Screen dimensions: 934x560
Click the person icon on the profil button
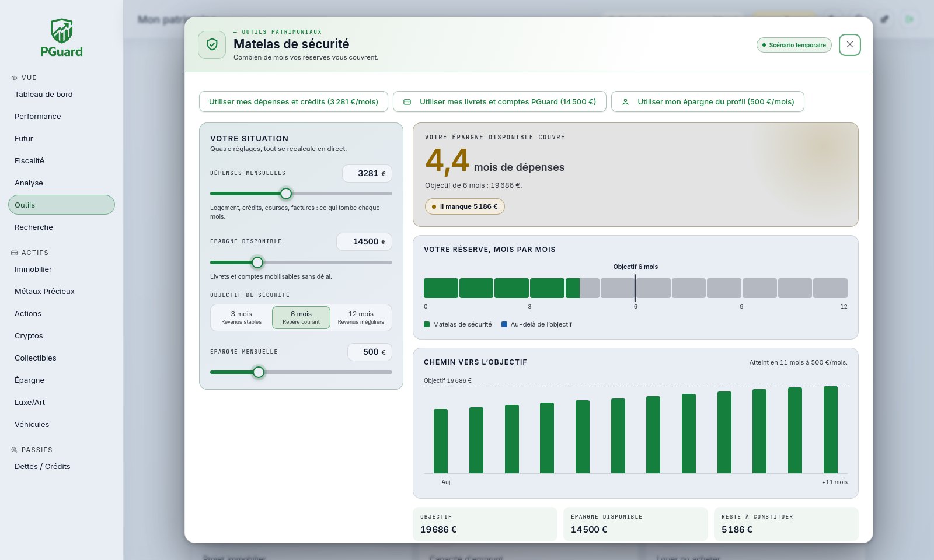(x=625, y=102)
